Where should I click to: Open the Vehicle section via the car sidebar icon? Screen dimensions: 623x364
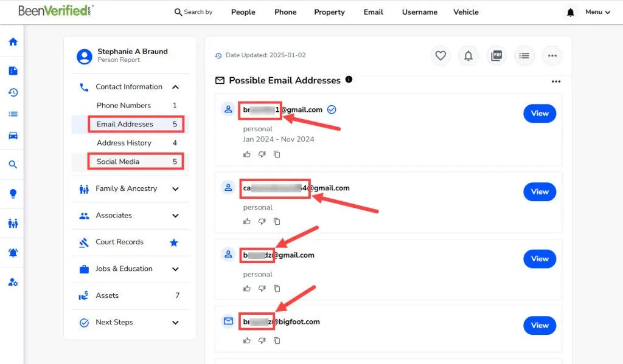[x=12, y=135]
